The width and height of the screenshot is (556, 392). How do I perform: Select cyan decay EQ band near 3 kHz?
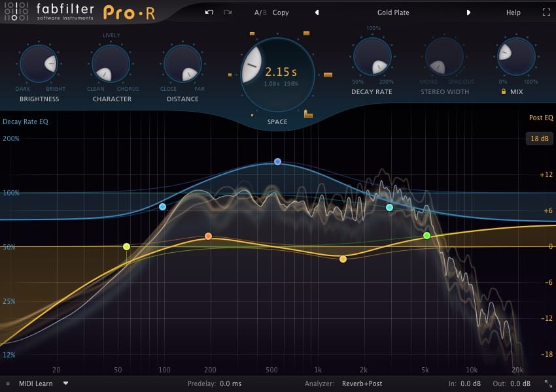click(x=389, y=208)
